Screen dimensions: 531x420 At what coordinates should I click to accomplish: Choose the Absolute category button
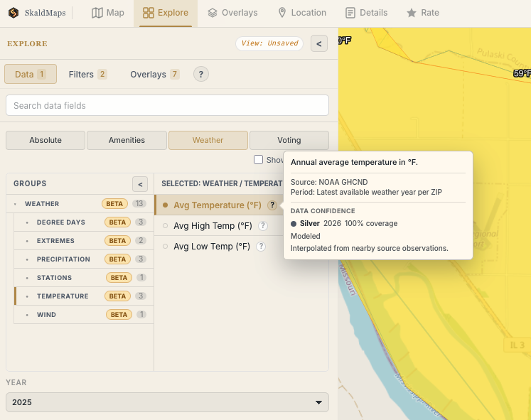tap(45, 140)
